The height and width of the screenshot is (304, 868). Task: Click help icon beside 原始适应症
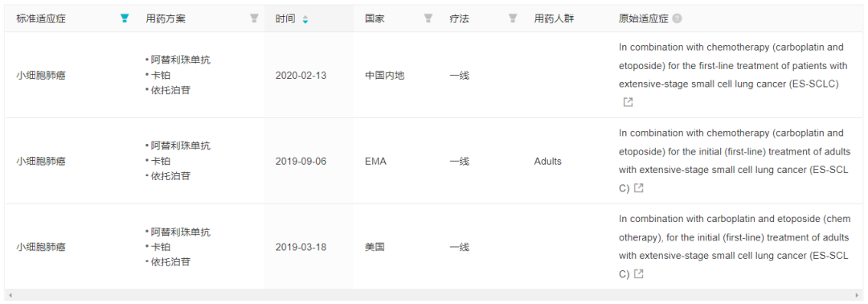pyautogui.click(x=677, y=18)
